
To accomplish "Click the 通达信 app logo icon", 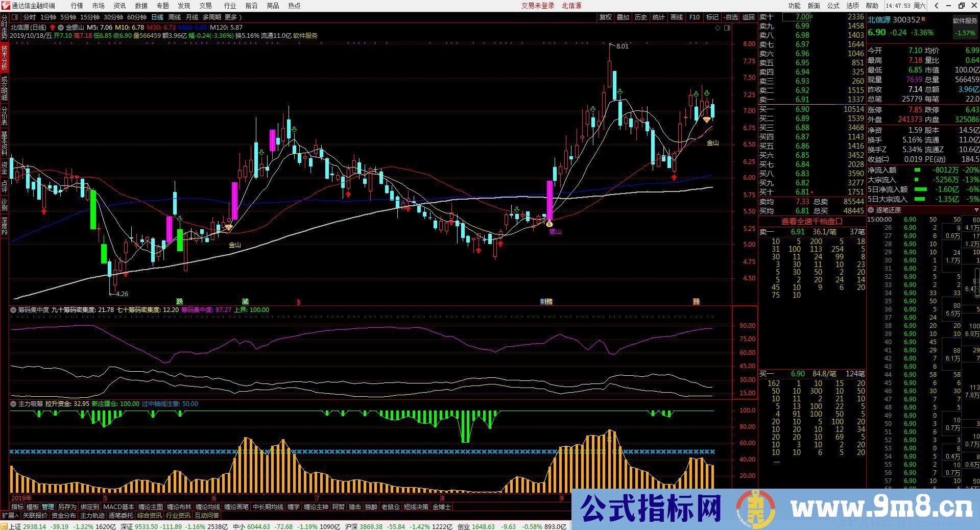I will 5,6.
